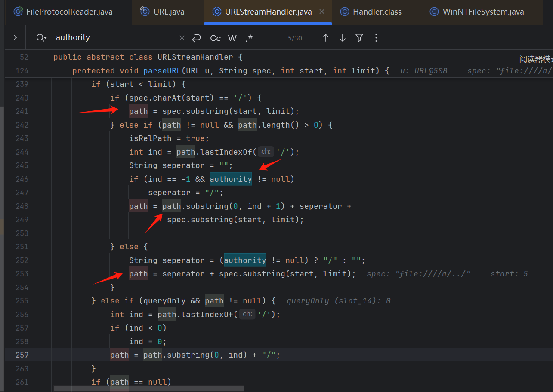This screenshot has height=392, width=553.
Task: Insert new line in search field
Action: (x=197, y=38)
